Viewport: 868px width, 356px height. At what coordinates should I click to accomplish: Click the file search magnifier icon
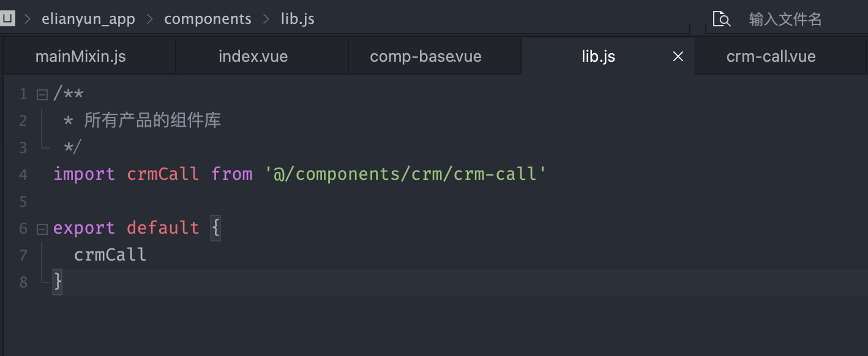coord(722,19)
